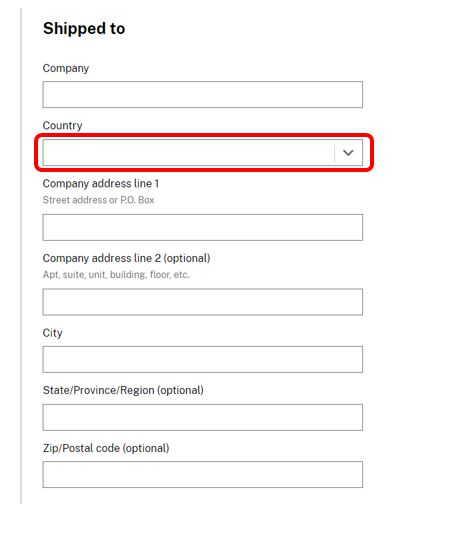Click the down chevron in the Country dropdown
This screenshot has width=450, height=542.
[348, 152]
